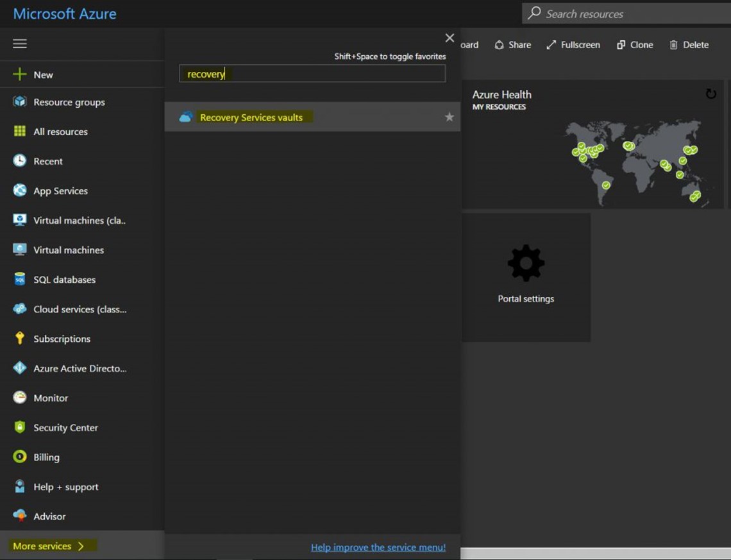Click the Resource groups cube icon
Image resolution: width=731 pixels, height=560 pixels.
(20, 101)
